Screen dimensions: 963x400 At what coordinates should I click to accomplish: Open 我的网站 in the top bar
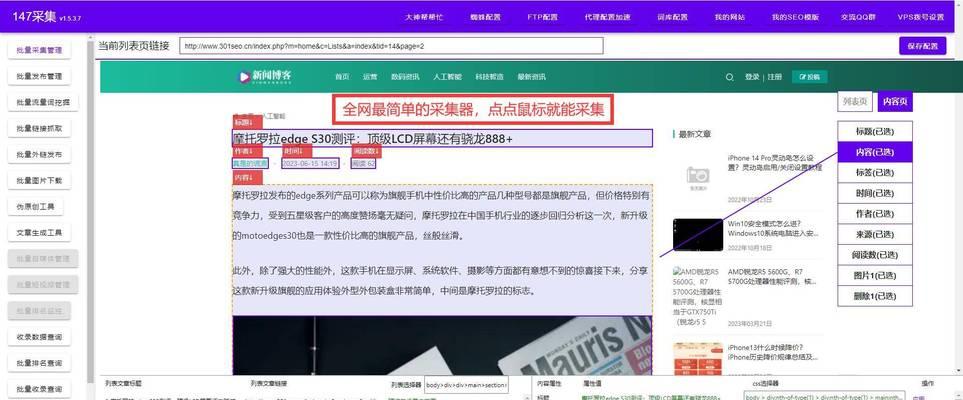tap(730, 17)
